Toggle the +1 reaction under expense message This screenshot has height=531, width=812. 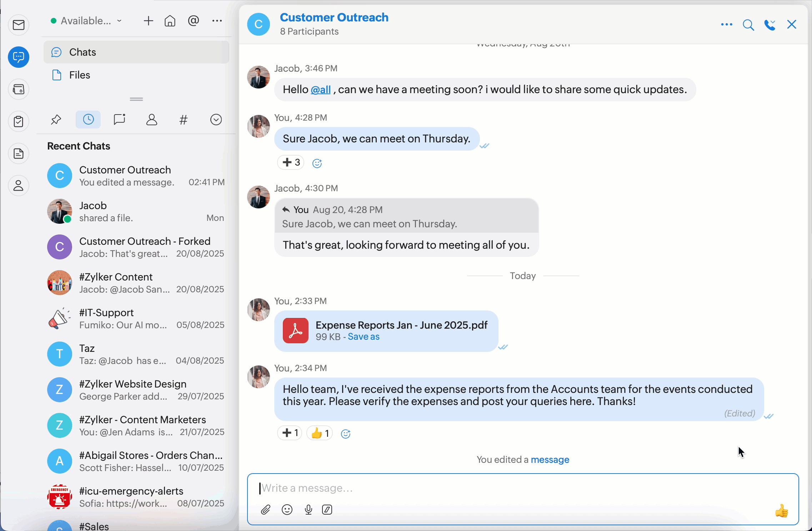[x=290, y=433]
